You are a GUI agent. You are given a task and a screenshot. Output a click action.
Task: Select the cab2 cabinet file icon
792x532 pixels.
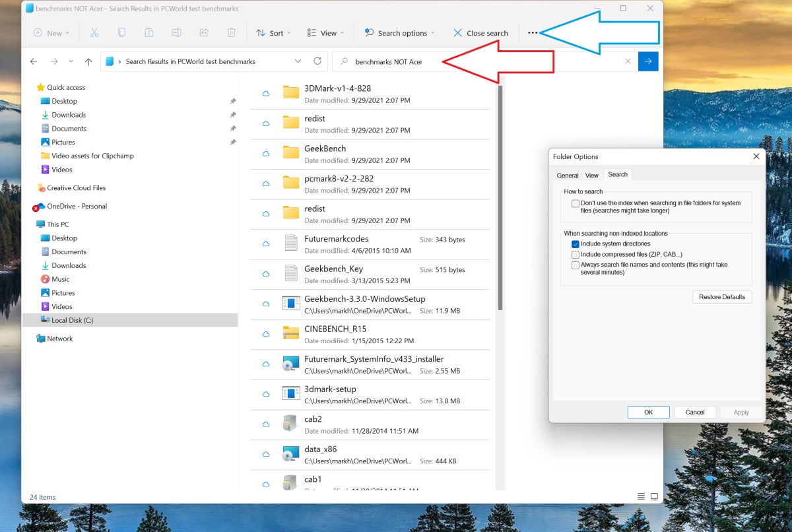[291, 423]
